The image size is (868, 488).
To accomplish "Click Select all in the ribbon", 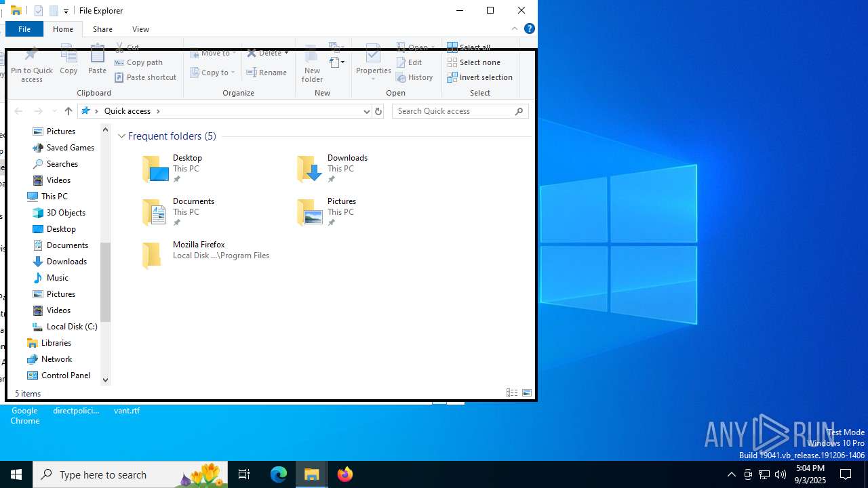I will (x=469, y=47).
